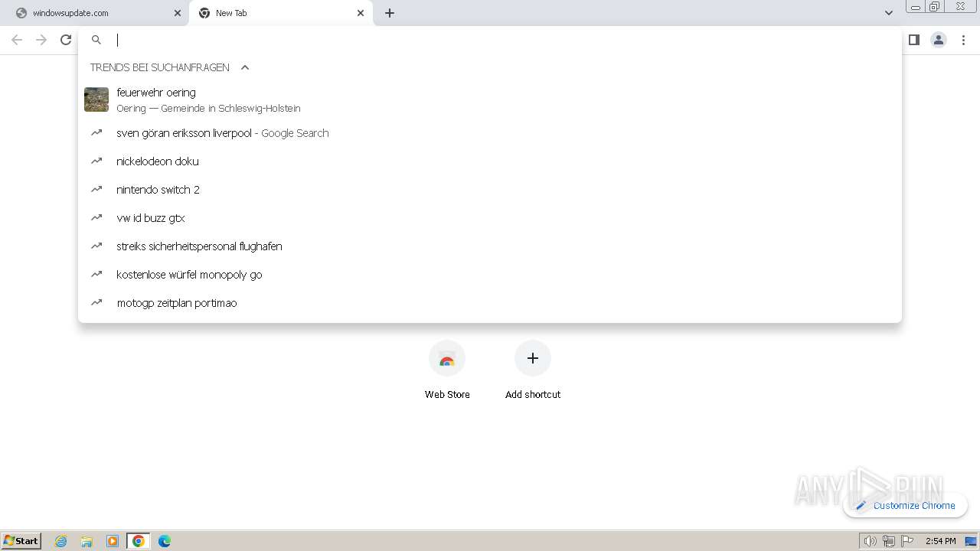
Task: Open the Windows Start menu
Action: click(x=21, y=540)
